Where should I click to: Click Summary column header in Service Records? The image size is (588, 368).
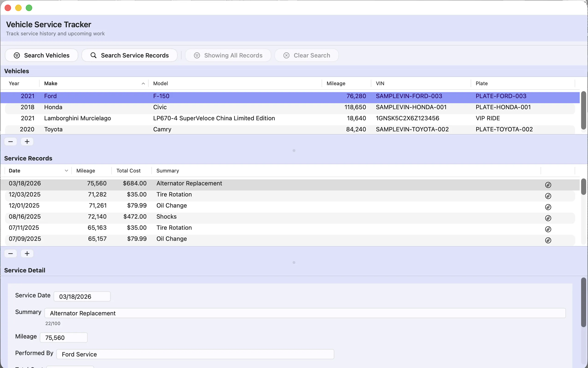tap(346, 171)
